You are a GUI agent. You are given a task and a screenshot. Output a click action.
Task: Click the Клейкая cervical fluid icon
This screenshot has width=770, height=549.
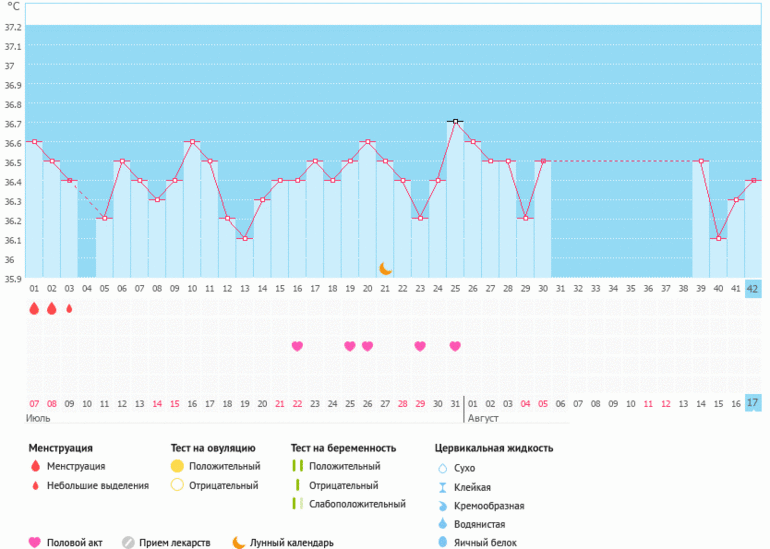pos(442,486)
